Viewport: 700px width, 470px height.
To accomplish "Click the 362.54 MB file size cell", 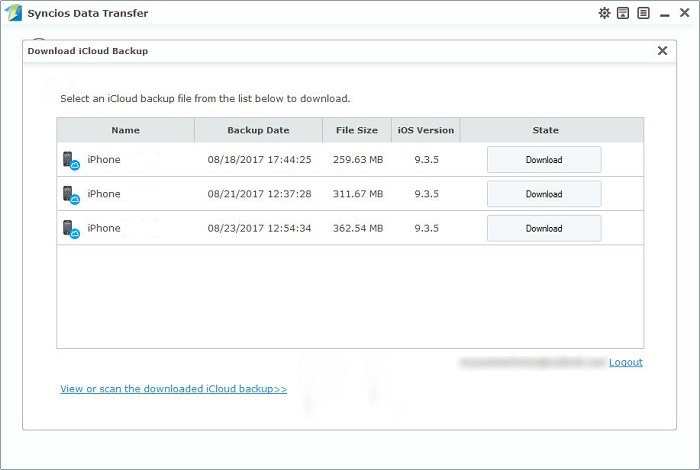I will 358,228.
